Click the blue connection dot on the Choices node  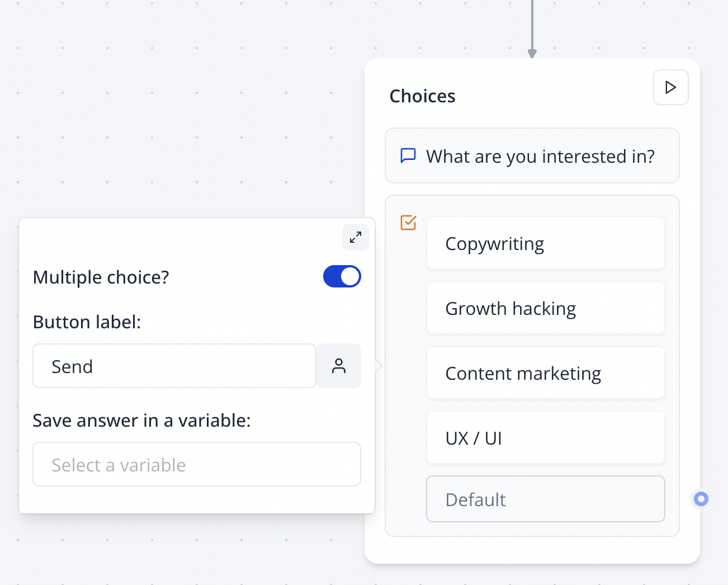[700, 498]
